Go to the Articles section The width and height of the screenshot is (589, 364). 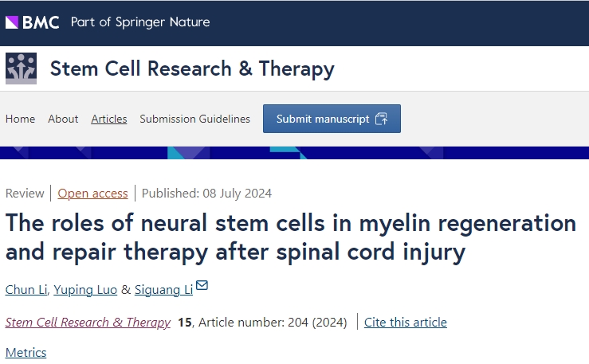(109, 119)
